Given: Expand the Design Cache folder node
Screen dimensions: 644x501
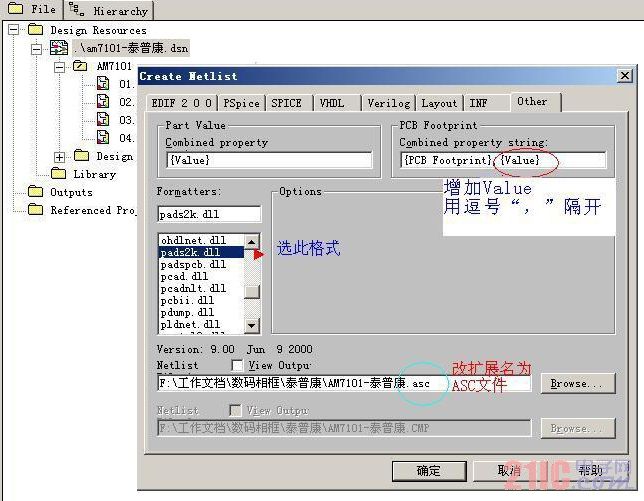Looking at the screenshot, I should pyautogui.click(x=60, y=157).
